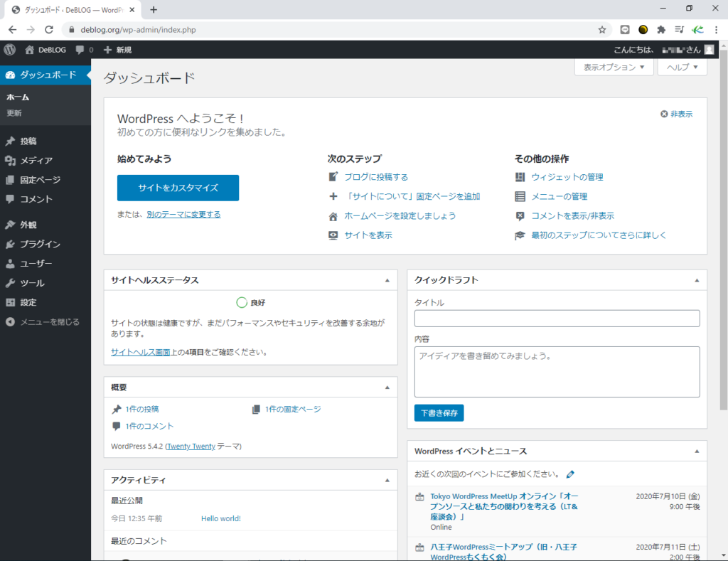
Task: Bookmark page with star icon in address bar
Action: pos(602,30)
